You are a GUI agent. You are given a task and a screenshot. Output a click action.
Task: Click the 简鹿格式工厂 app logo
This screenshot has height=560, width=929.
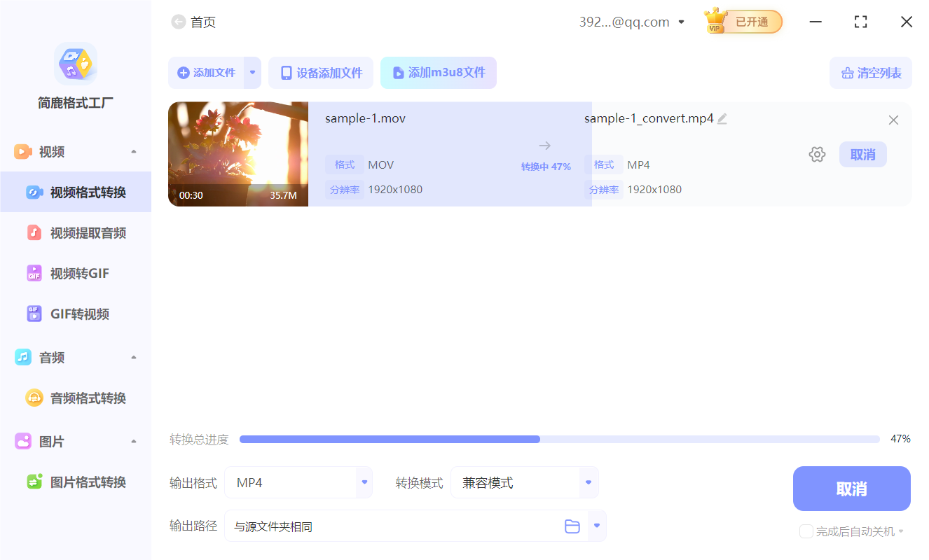point(76,64)
